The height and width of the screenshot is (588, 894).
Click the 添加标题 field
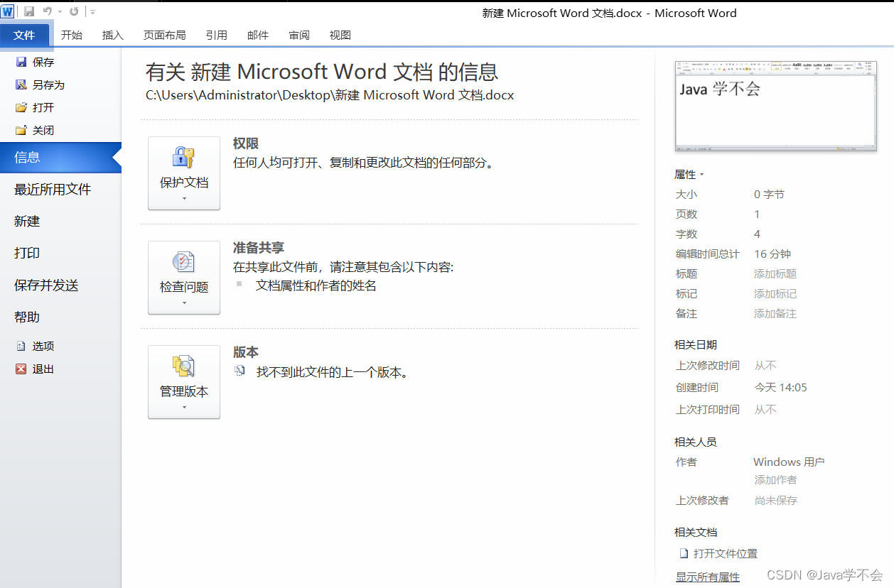coord(775,274)
